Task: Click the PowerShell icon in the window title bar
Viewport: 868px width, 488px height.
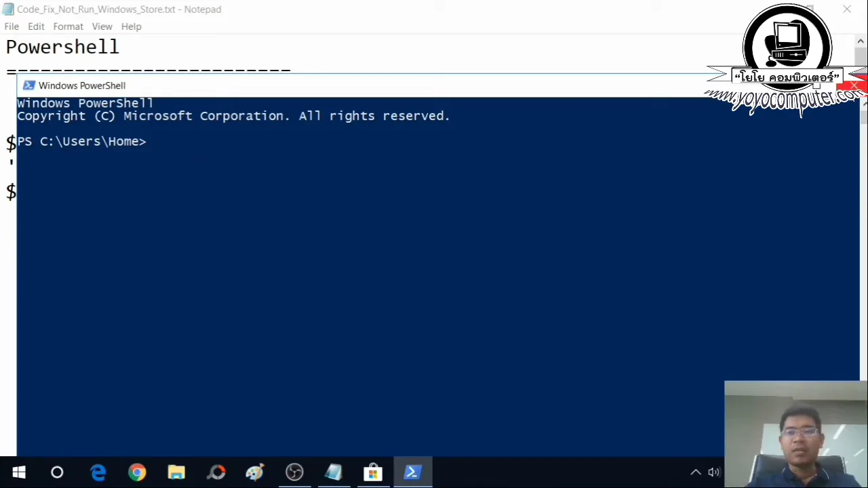Action: pyautogui.click(x=28, y=85)
